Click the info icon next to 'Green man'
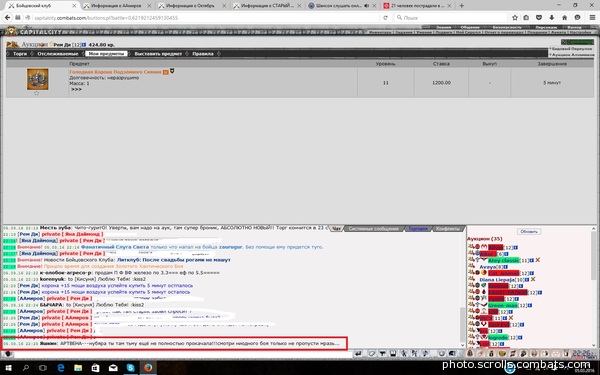 click(x=530, y=305)
